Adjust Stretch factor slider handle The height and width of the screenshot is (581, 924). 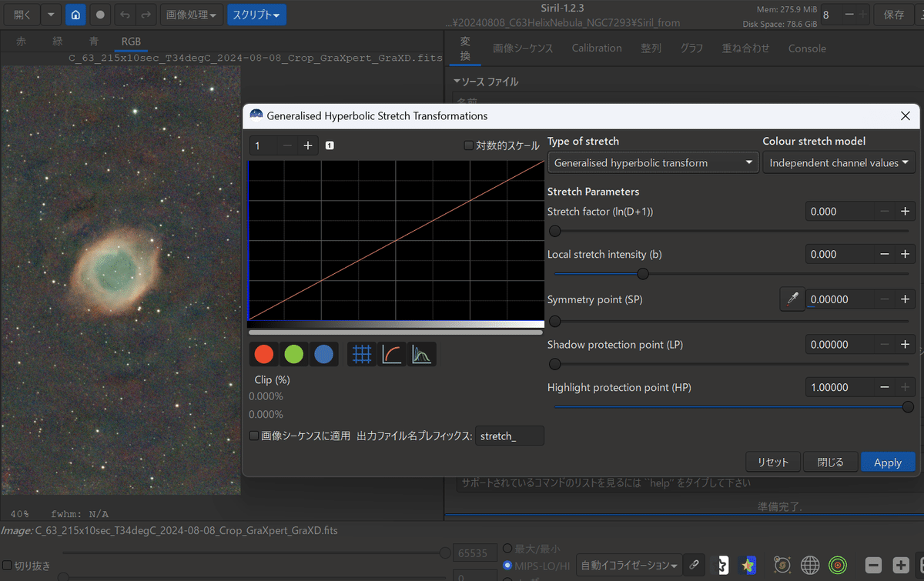554,230
